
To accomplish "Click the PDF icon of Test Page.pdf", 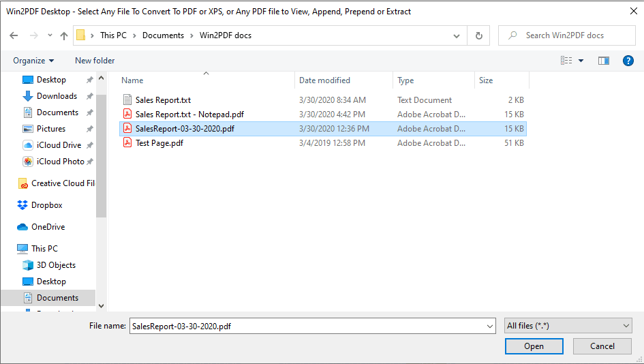I will [x=127, y=143].
